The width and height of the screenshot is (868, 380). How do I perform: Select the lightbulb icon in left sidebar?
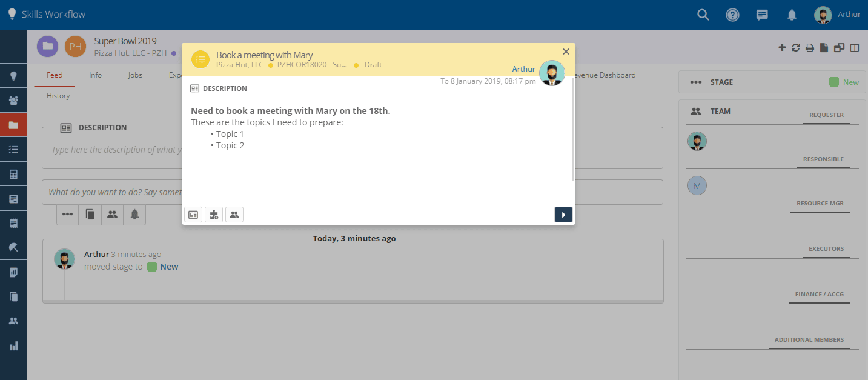pyautogui.click(x=13, y=76)
